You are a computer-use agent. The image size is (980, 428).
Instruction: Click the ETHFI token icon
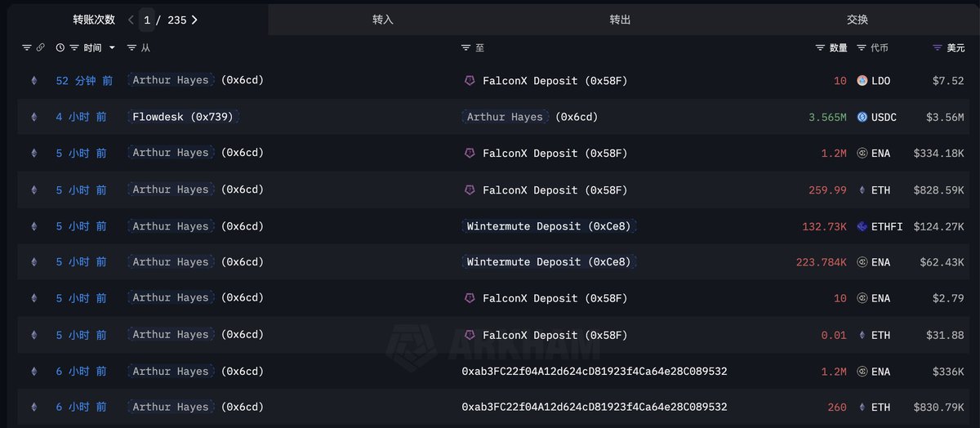click(x=862, y=226)
